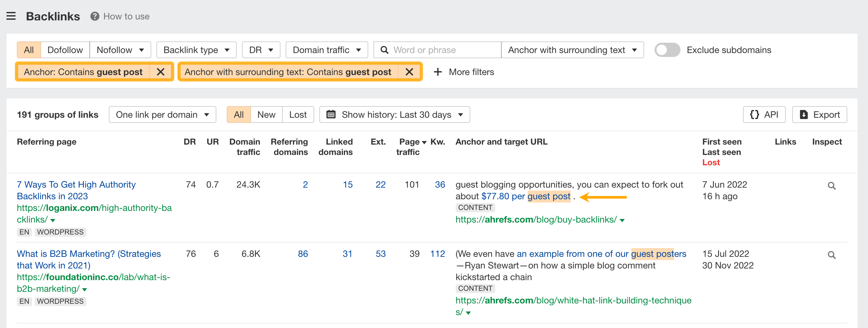Click the search magnifier in phrase field

384,50
